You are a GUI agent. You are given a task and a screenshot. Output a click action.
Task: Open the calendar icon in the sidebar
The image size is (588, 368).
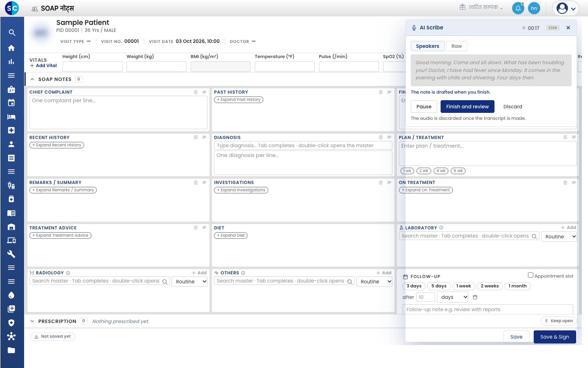pos(11,103)
